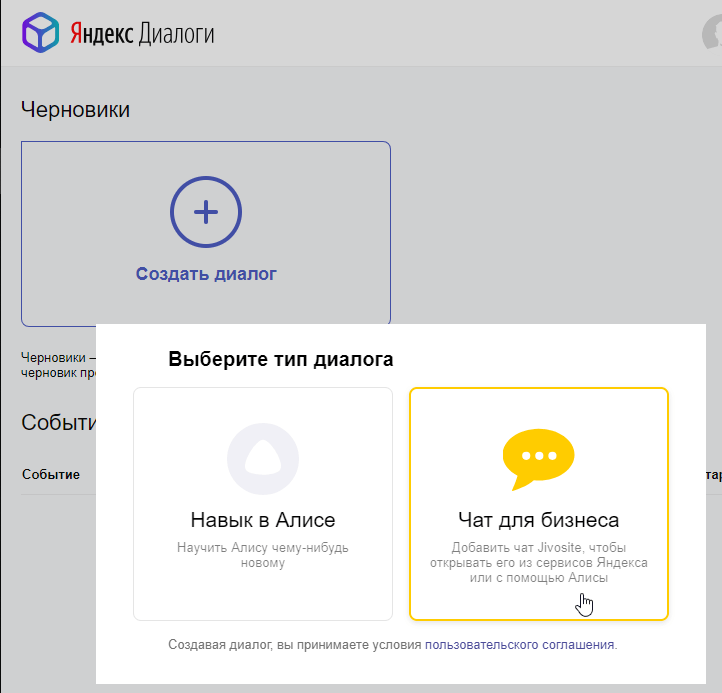Click the Научить Алису чему-нибудь новому description

pyautogui.click(x=263, y=555)
